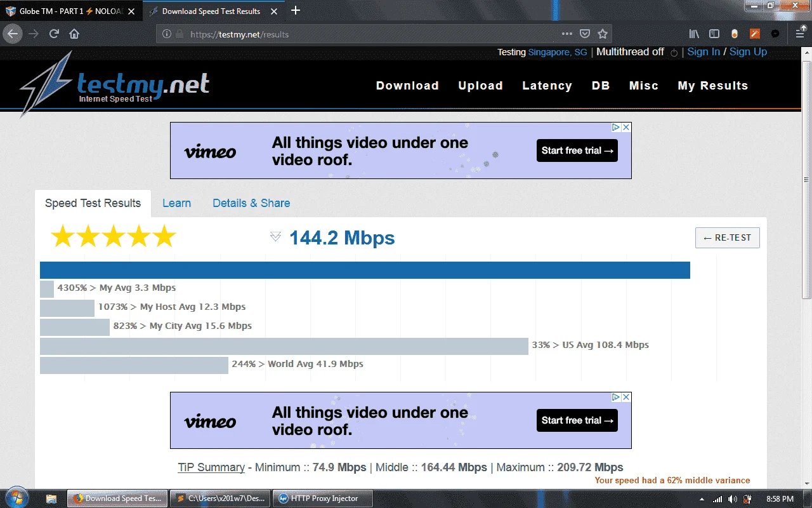This screenshot has width=812, height=508.
Task: Show site information icon in address bar
Action: pos(167,34)
